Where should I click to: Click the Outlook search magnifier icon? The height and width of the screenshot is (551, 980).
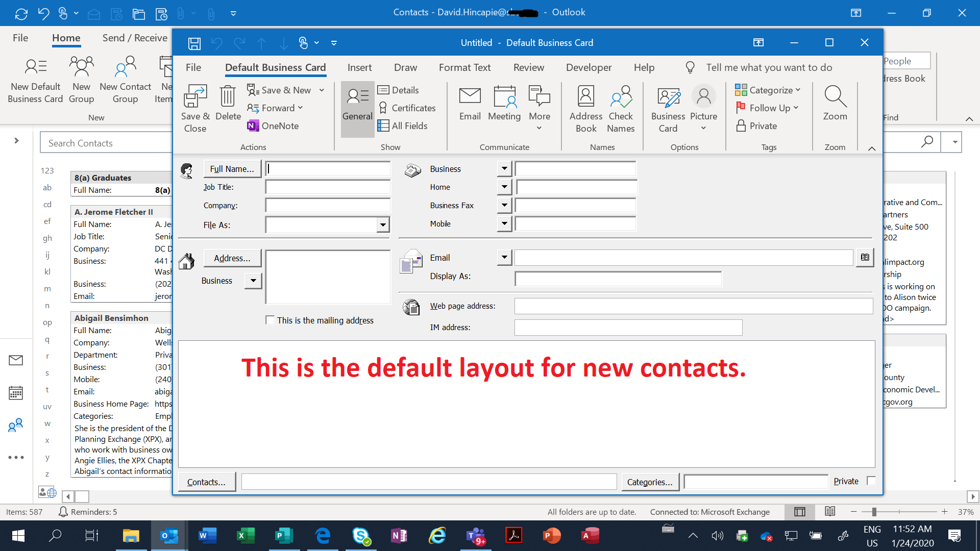(x=927, y=142)
